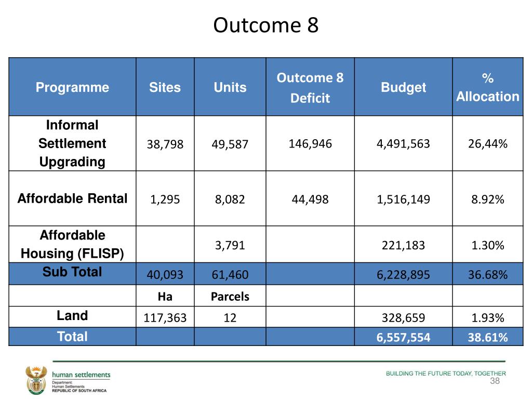The width and height of the screenshot is (532, 399).
Task: Click the 'Budget' column header
Action: (403, 87)
